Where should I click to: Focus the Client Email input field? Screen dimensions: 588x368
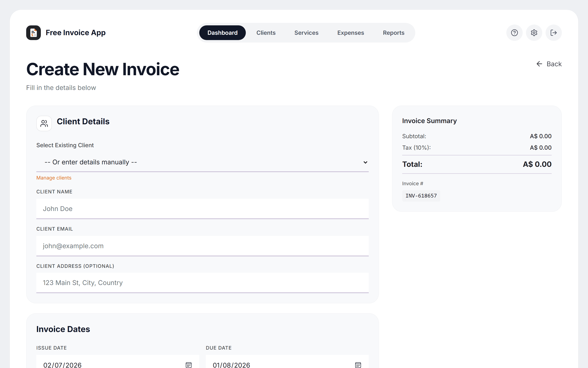coord(202,246)
